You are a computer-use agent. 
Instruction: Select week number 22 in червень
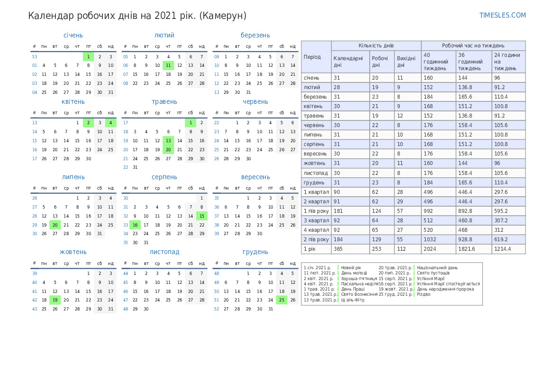click(x=217, y=123)
